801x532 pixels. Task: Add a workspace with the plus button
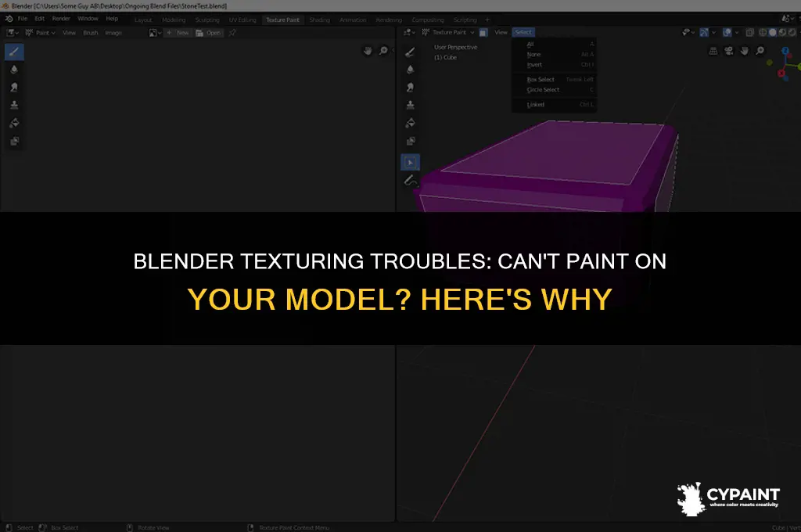(487, 20)
